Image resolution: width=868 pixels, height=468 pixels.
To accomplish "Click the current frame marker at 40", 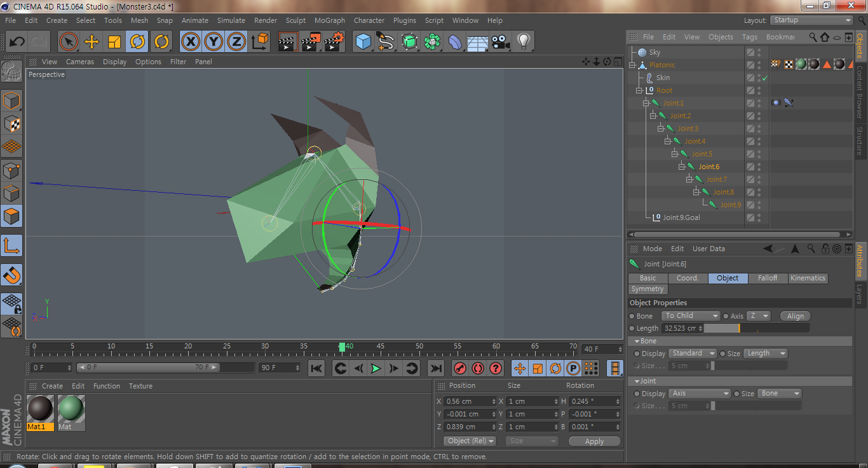I will coord(342,347).
